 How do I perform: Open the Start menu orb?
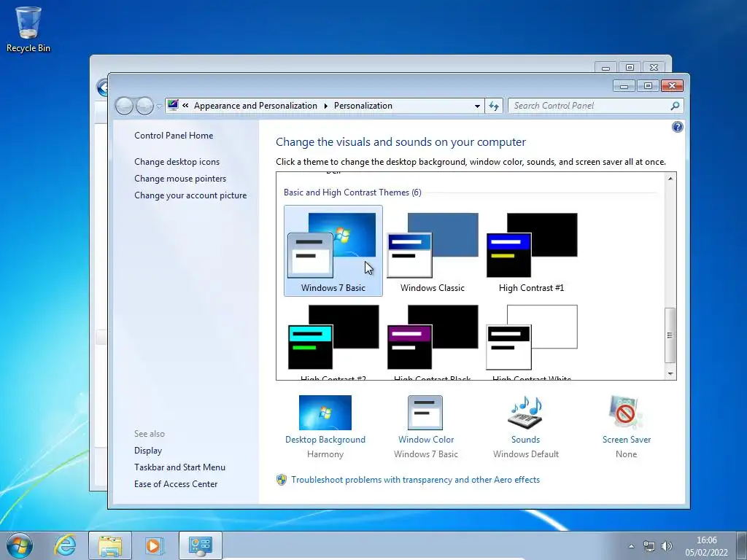[x=20, y=545]
